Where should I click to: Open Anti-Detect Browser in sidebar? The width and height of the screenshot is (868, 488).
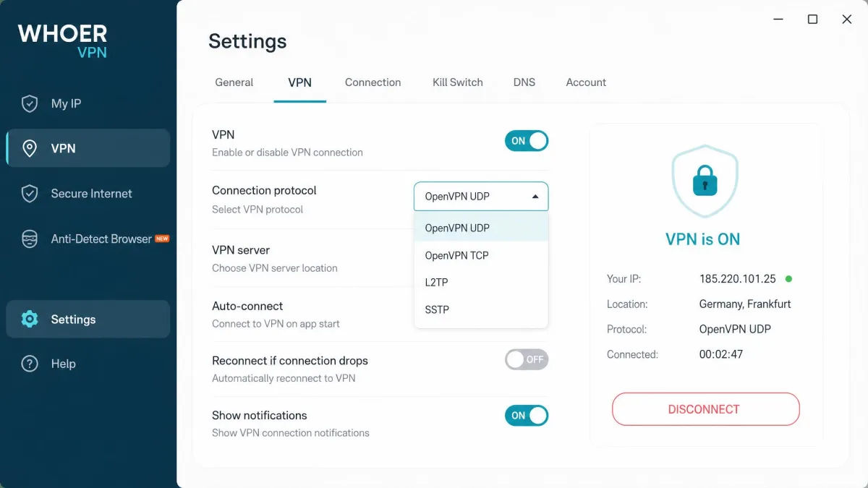[88, 239]
